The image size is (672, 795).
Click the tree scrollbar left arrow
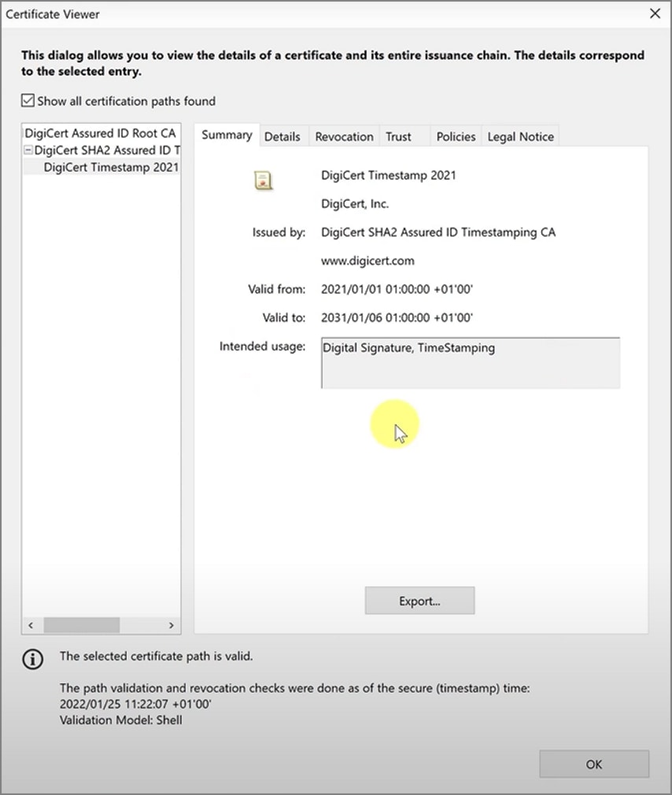31,625
